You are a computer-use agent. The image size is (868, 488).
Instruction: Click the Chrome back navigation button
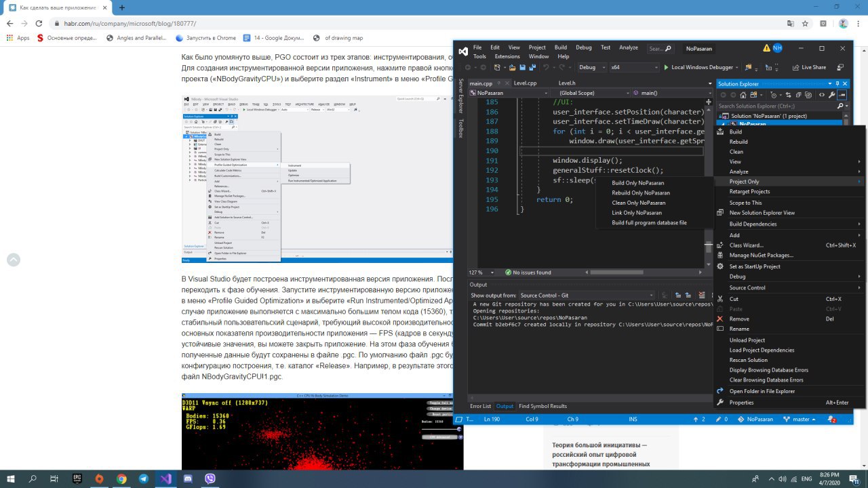pos(9,23)
